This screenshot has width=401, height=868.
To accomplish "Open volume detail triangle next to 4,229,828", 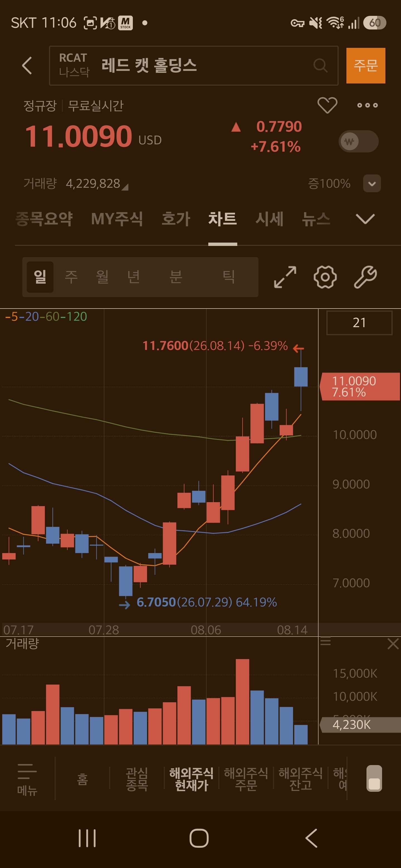I will [x=125, y=187].
